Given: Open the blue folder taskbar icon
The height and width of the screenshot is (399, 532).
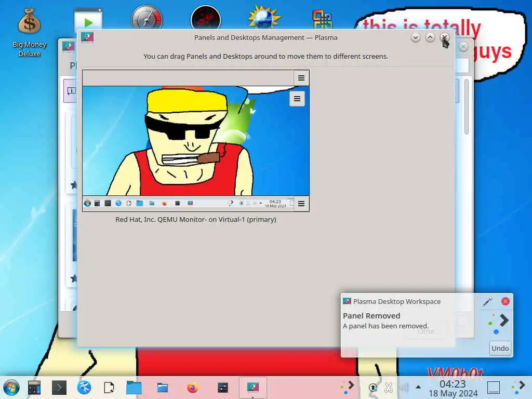Looking at the screenshot, I should [x=134, y=388].
